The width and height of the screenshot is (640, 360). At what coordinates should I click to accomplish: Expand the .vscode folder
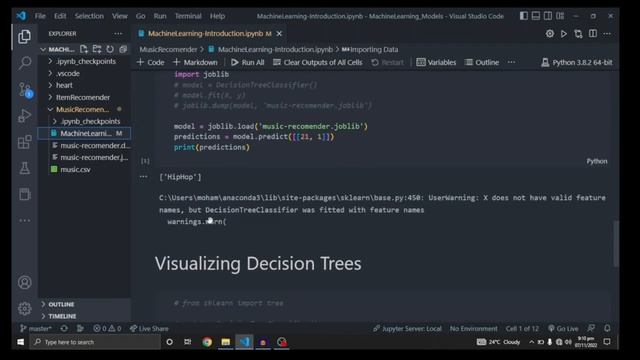click(x=84, y=73)
